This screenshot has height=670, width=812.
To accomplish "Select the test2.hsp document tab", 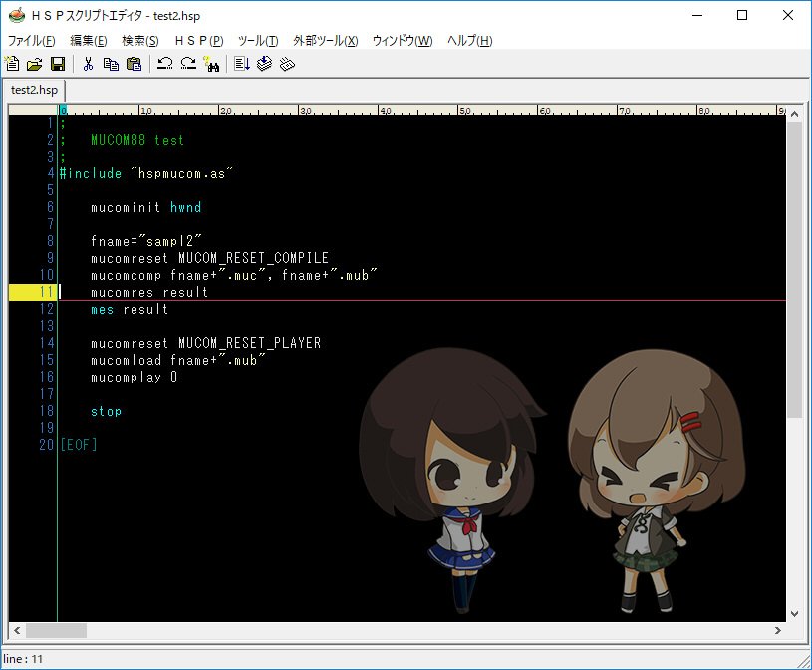I will [x=32, y=89].
